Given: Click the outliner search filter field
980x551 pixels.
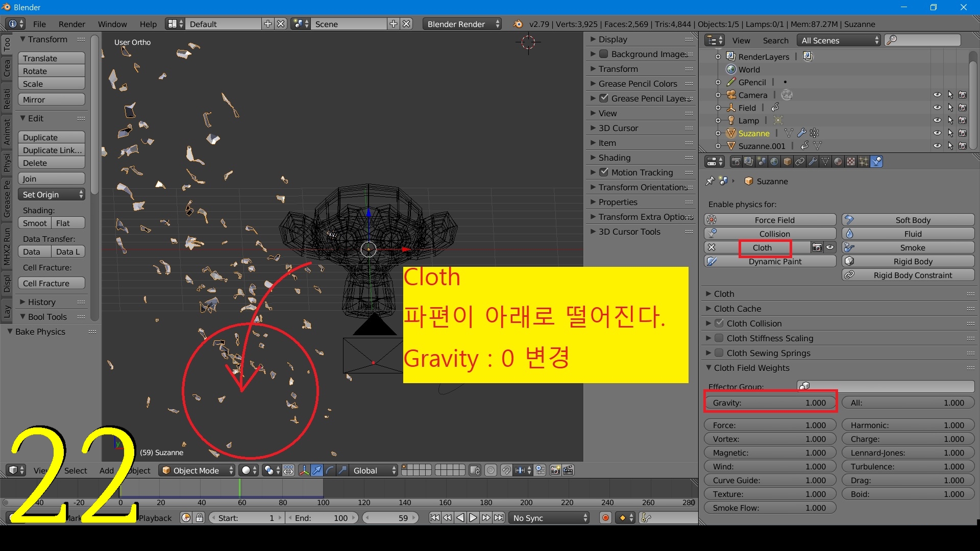Looking at the screenshot, I should coord(922,40).
